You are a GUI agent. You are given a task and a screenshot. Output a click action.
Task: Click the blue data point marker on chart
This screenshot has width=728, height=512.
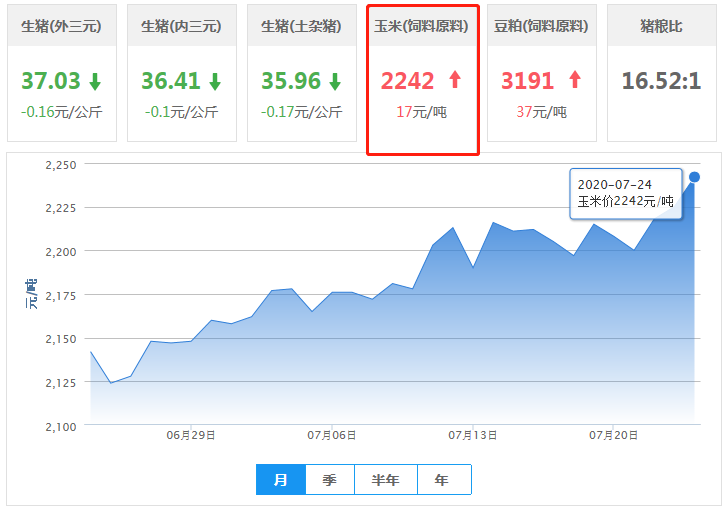[694, 177]
